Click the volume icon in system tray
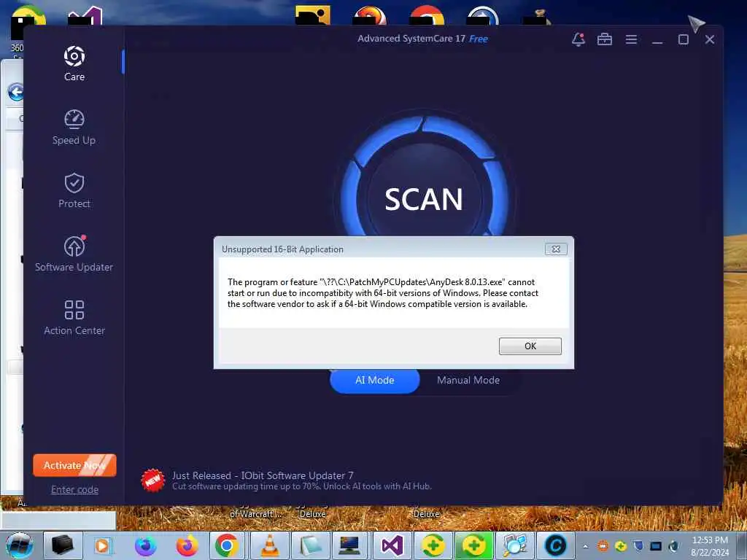The height and width of the screenshot is (560, 747). coord(673,545)
